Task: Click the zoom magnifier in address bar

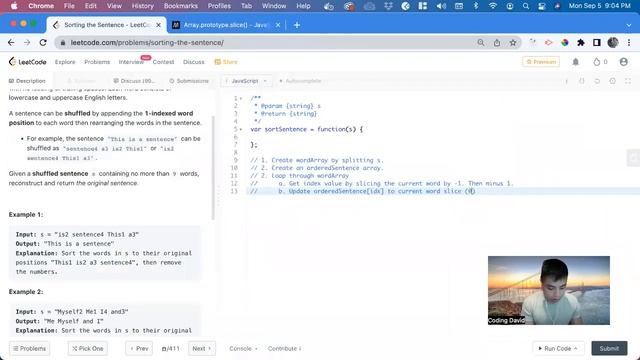Action: point(481,42)
